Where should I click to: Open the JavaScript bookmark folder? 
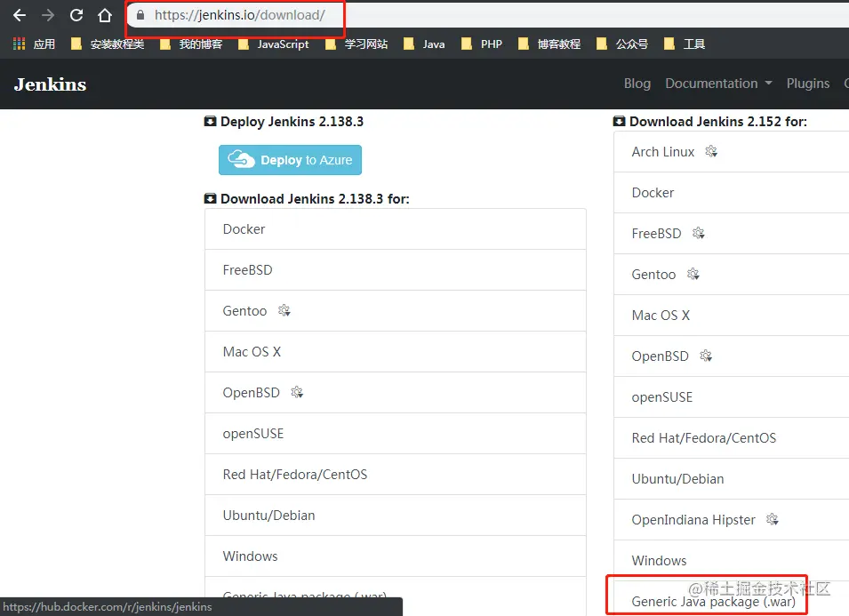(274, 44)
